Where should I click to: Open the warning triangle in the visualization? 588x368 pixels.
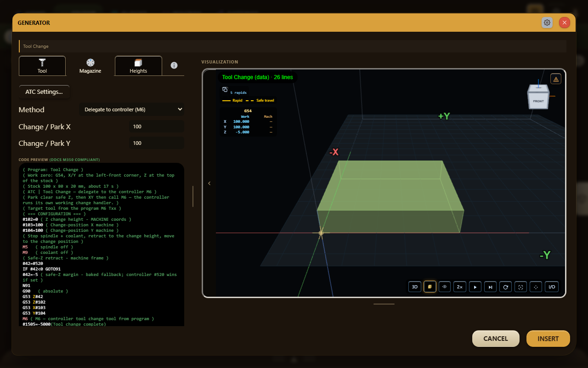556,79
